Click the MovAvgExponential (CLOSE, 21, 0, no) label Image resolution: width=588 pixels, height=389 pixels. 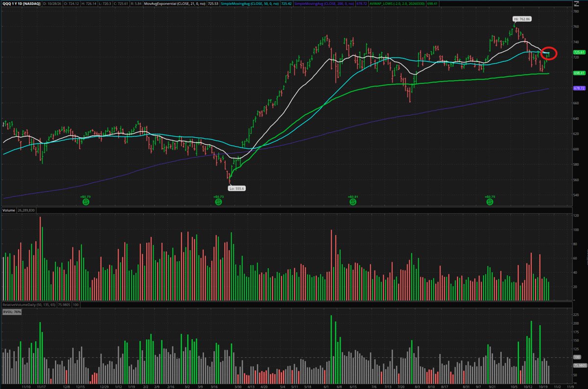coord(174,4)
